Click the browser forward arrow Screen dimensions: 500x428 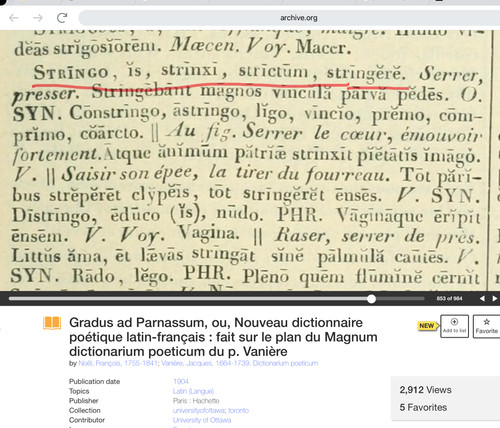pyautogui.click(x=38, y=18)
